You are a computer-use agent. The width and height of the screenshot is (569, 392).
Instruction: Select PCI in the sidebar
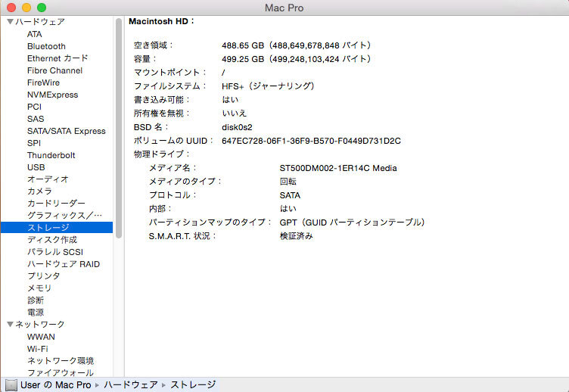(x=34, y=107)
